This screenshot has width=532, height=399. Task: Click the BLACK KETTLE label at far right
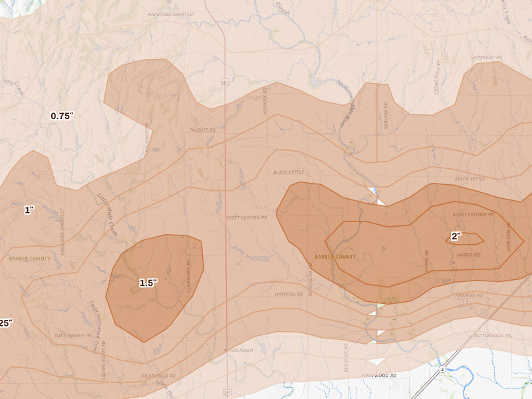click(470, 179)
